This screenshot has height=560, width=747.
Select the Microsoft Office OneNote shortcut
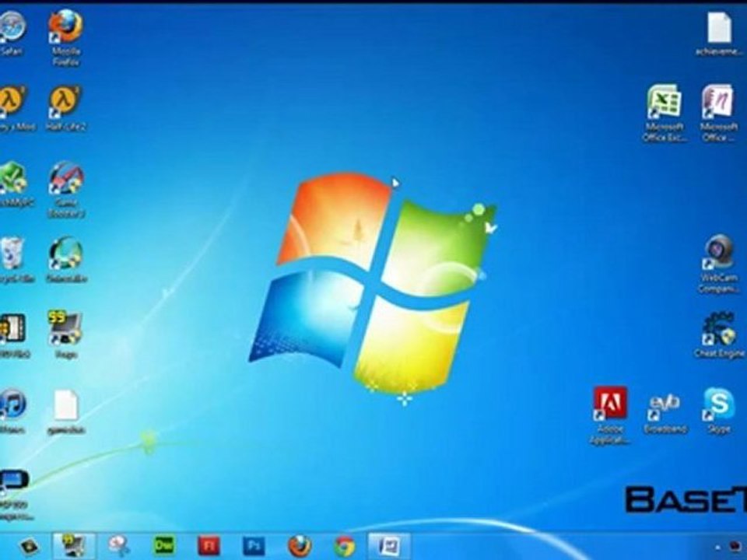click(718, 112)
